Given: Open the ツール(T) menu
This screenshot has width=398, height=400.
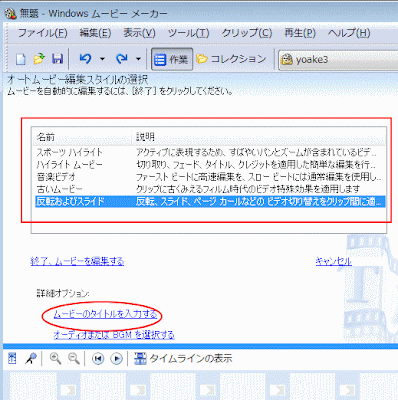Looking at the screenshot, I should point(188,33).
